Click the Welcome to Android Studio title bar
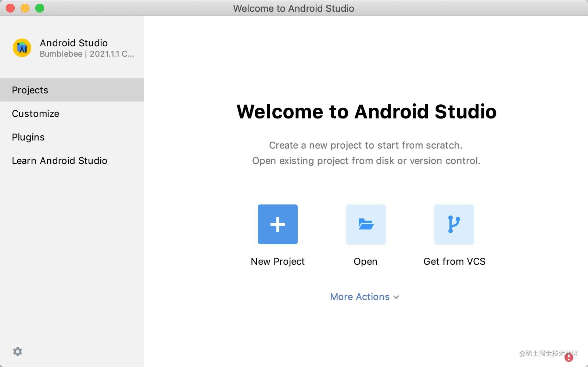 point(293,8)
